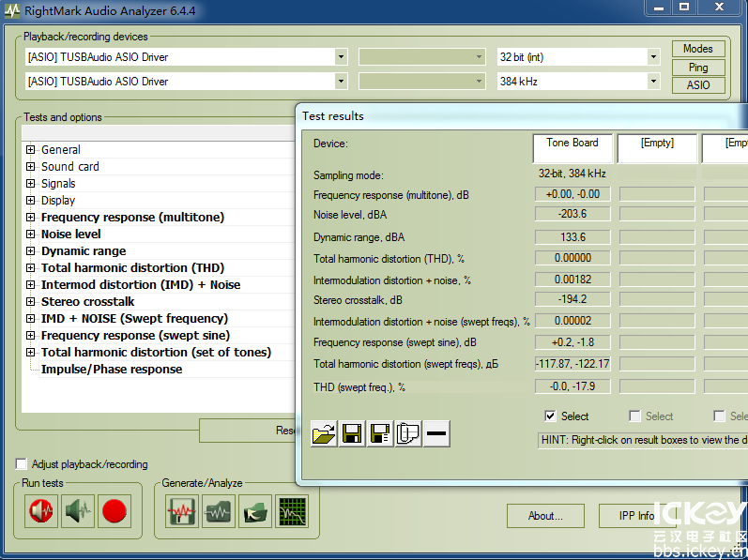Viewport: 748px width, 560px height.
Task: Uncheck Select under Tone Board column
Action: tap(550, 416)
